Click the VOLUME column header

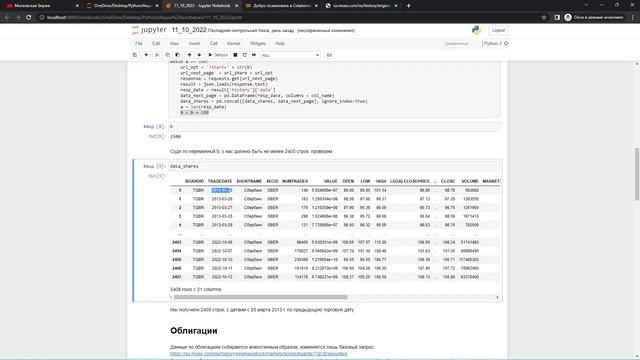coord(470,181)
